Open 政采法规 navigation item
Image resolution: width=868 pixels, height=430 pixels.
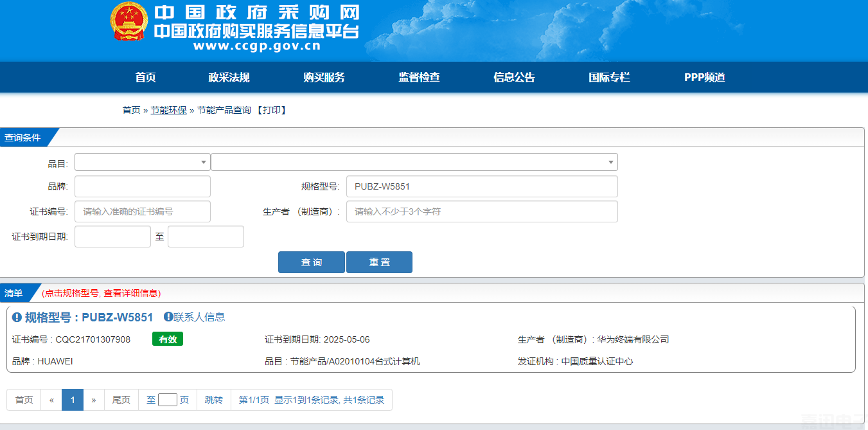click(x=229, y=77)
